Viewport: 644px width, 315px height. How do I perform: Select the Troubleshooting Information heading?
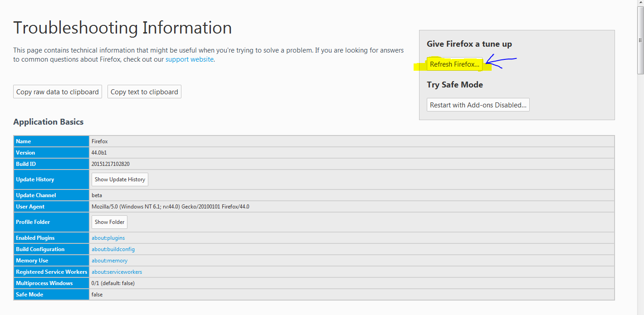(x=122, y=28)
